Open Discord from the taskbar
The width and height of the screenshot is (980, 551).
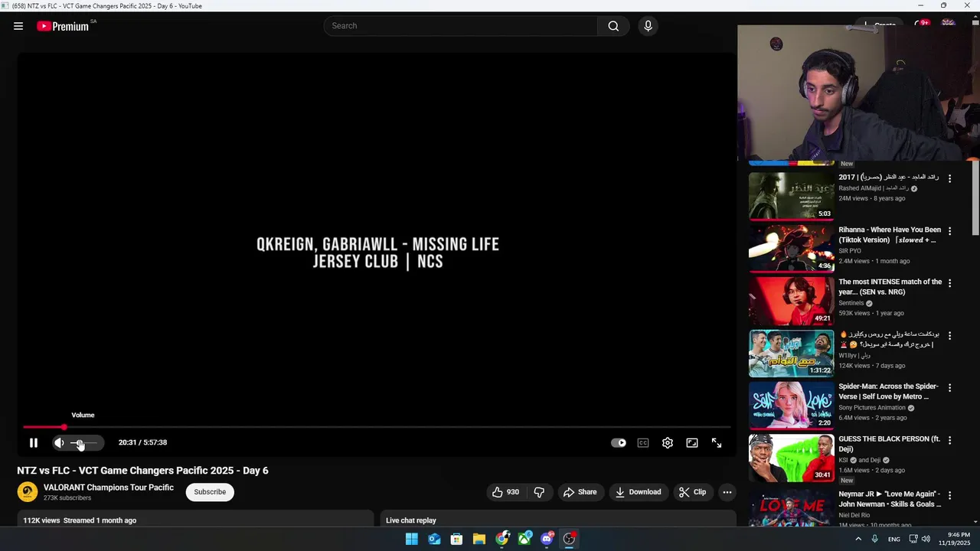coord(547,539)
